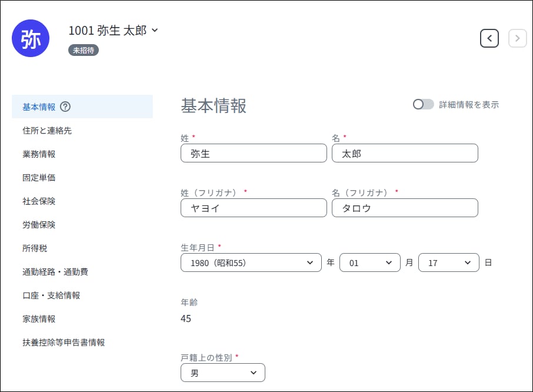Select 通勤経路・通勤費 from the sidebar

[55, 272]
